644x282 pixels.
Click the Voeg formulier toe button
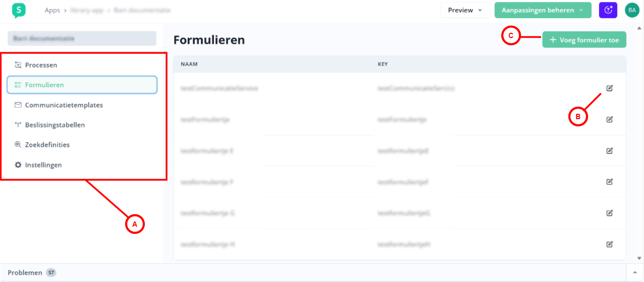[x=584, y=40]
